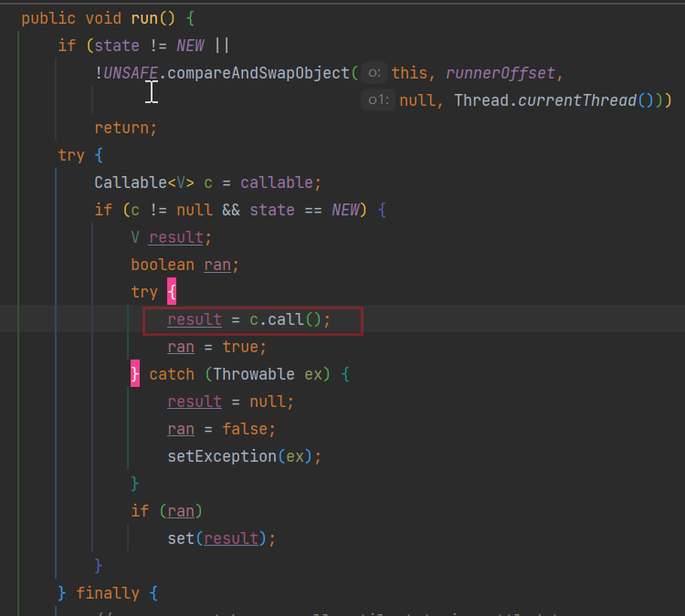Click the 'o:' parameter inlay hint
This screenshot has width=685, height=616.
(x=374, y=73)
